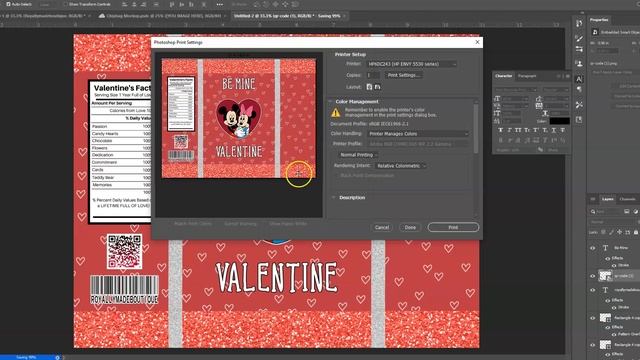Toggle Underline in Character panel
The image size is (640, 360).
coord(554,130)
